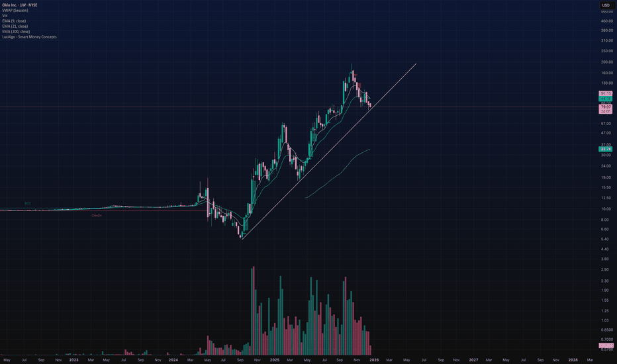Click the red CHoCH label on chart
Viewport: 617px width, 364px height.
[97, 215]
